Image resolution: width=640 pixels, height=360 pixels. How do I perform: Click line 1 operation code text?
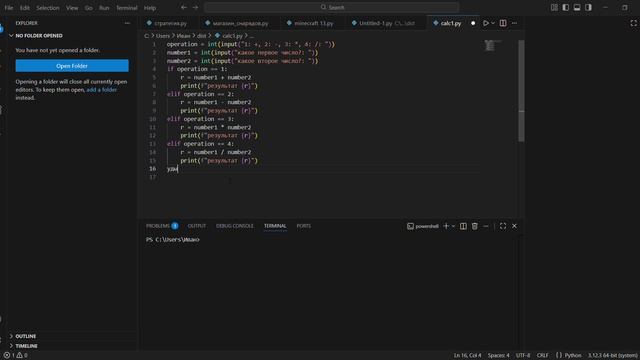tap(251, 44)
